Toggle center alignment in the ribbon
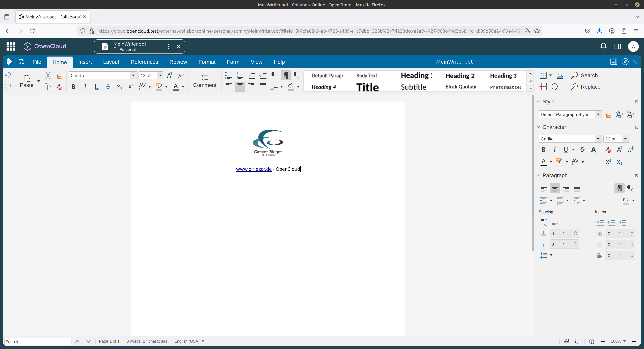644x349 pixels. click(240, 87)
